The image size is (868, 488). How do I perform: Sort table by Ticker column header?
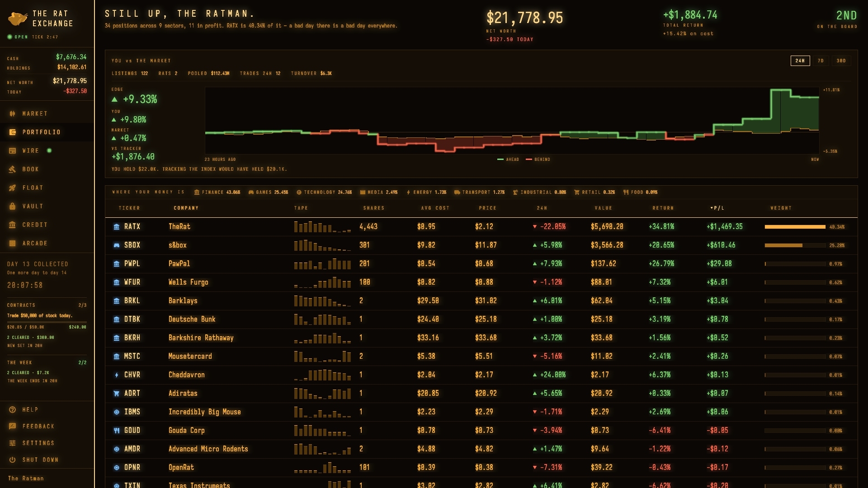[129, 208]
